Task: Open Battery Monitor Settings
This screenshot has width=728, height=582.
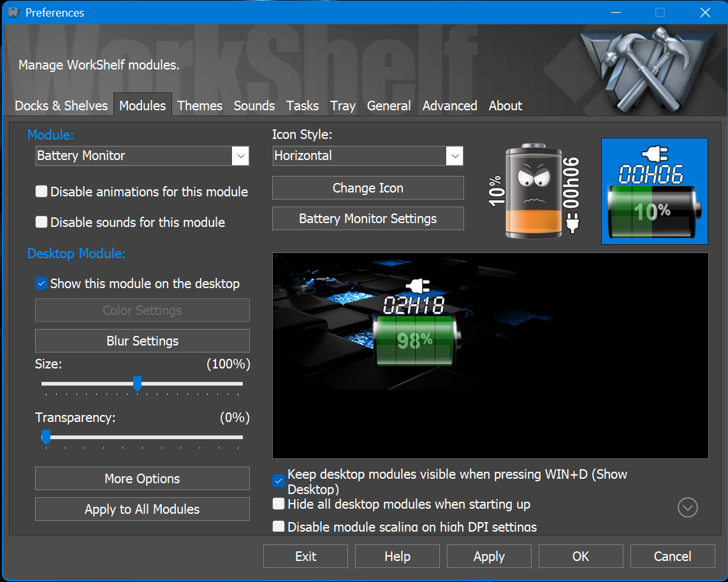Action: (x=368, y=219)
